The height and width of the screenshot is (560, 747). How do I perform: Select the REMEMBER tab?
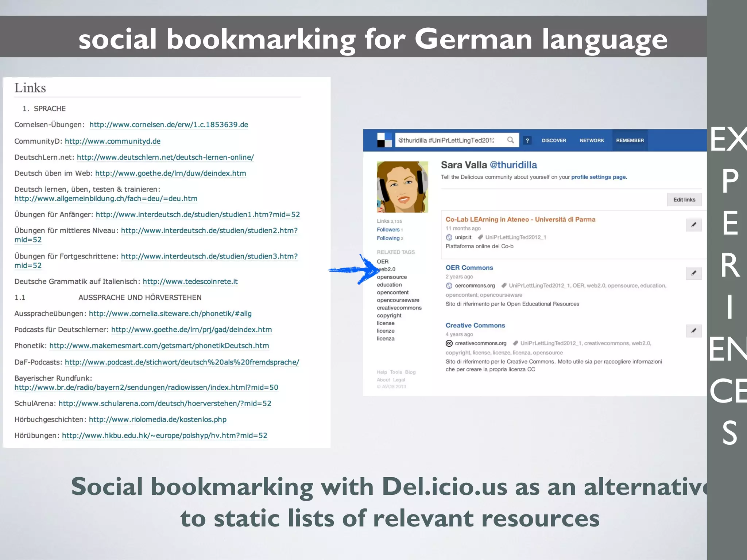coord(630,140)
